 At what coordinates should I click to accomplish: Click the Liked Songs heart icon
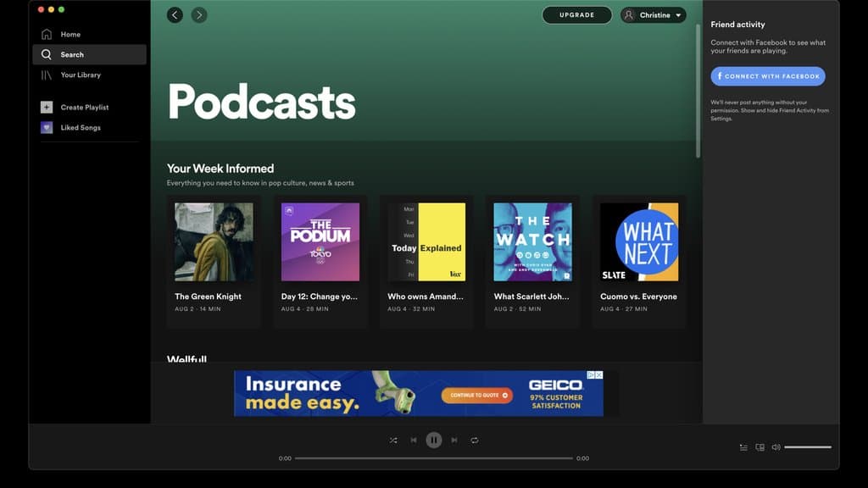click(x=47, y=128)
